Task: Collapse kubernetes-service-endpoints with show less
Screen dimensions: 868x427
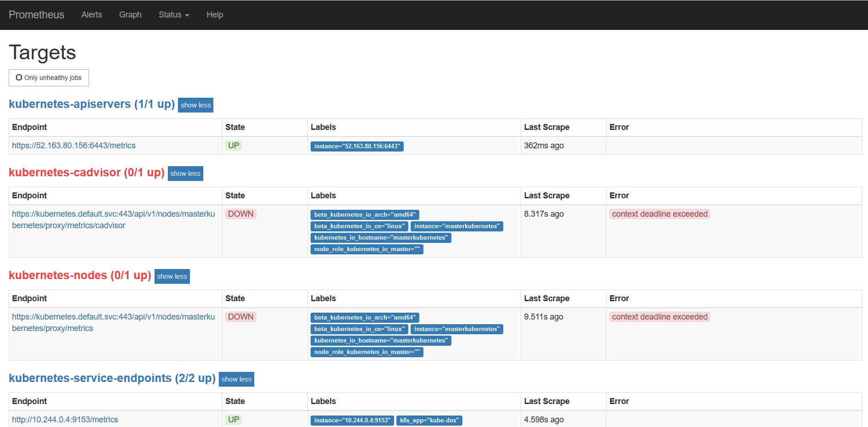Action: (x=237, y=379)
